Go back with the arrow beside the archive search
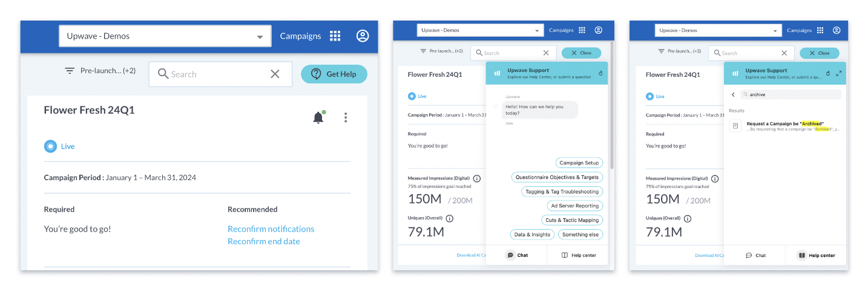The image size is (868, 295). pyautogui.click(x=734, y=94)
